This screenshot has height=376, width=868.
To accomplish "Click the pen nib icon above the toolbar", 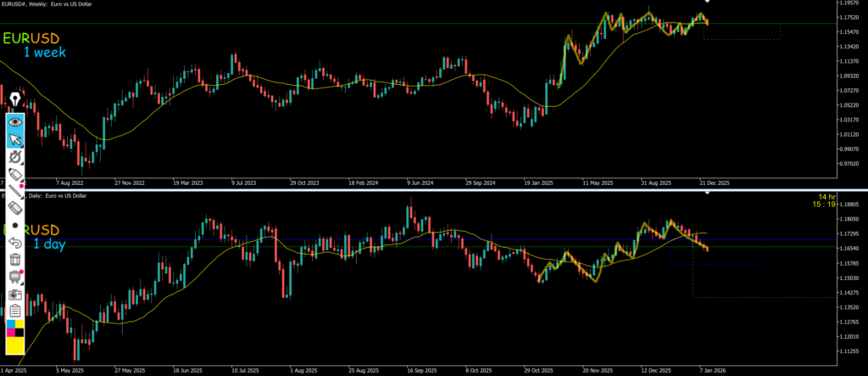I will coord(15,101).
